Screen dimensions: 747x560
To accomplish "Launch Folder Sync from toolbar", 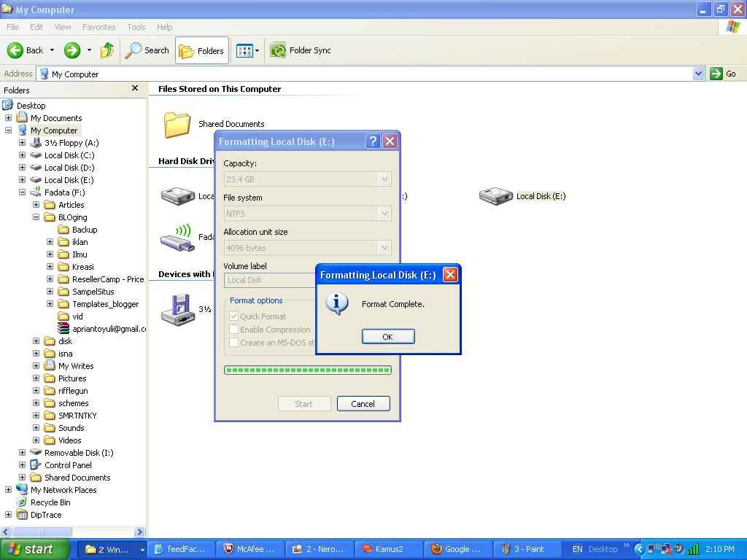I will [301, 50].
